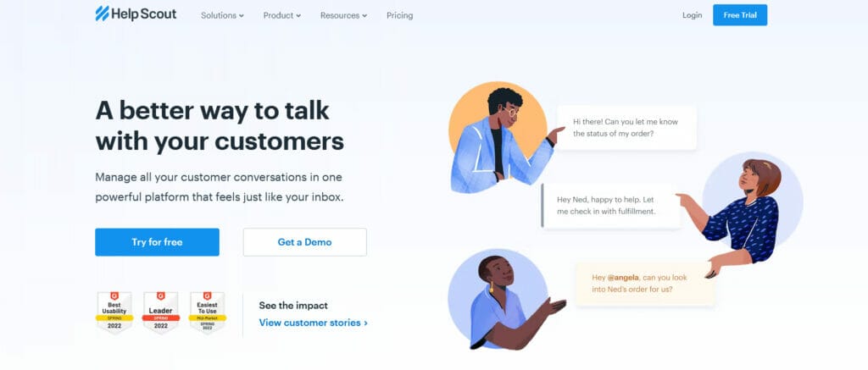Click the Easiest To Use badge
The width and height of the screenshot is (868, 370).
pos(207,312)
